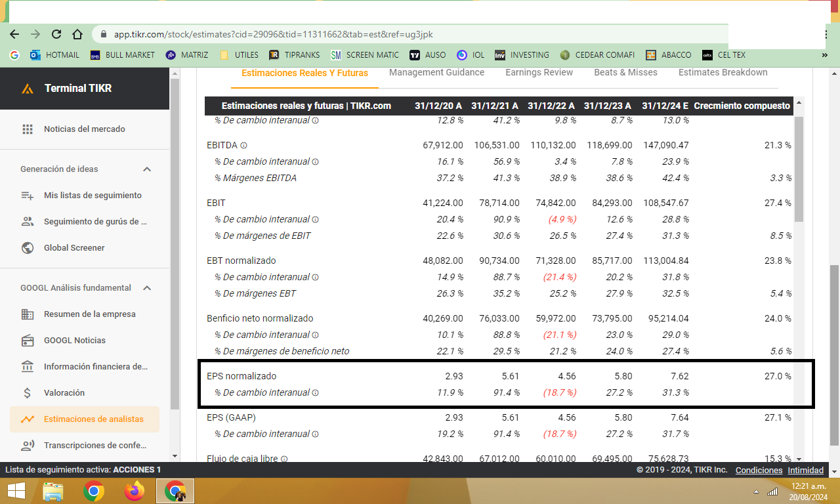Viewport: 840px width, 504px height.
Task: Open Noticias del mercado in sidebar
Action: pyautogui.click(x=85, y=129)
